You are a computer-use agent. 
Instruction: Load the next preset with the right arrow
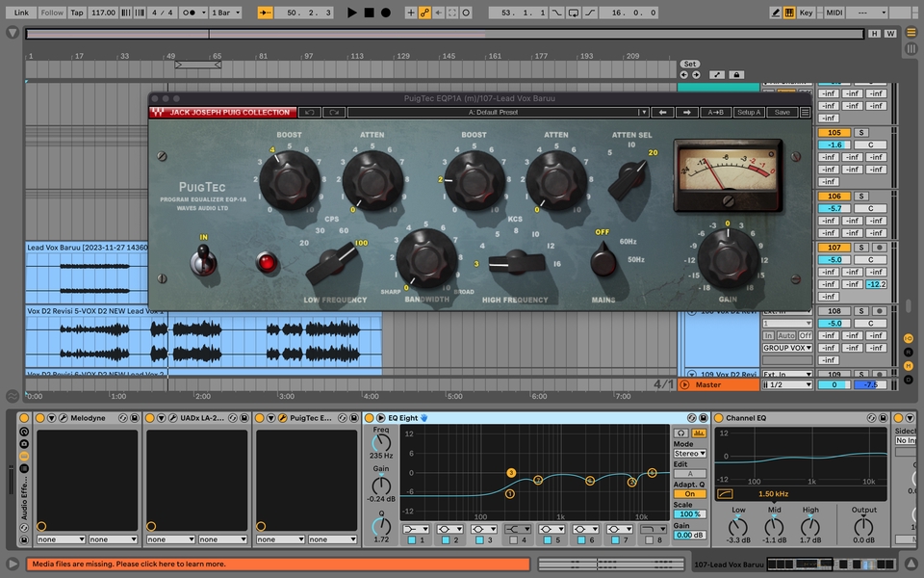[686, 113]
